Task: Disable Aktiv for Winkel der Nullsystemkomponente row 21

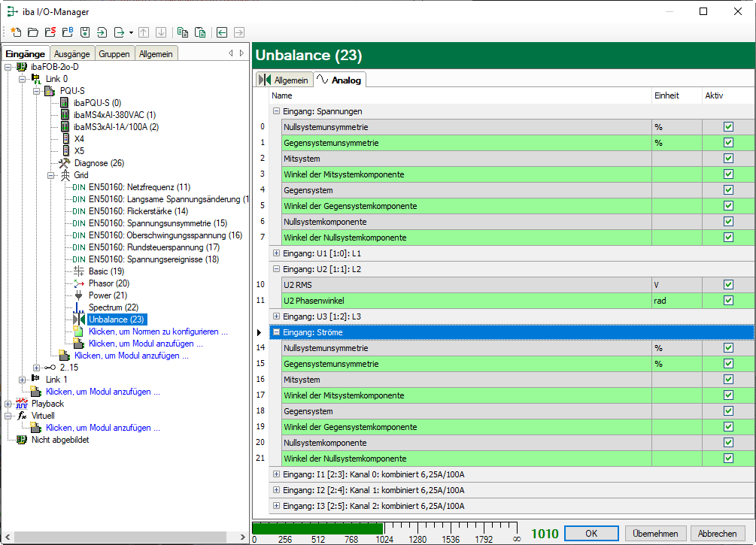Action: pyautogui.click(x=727, y=459)
